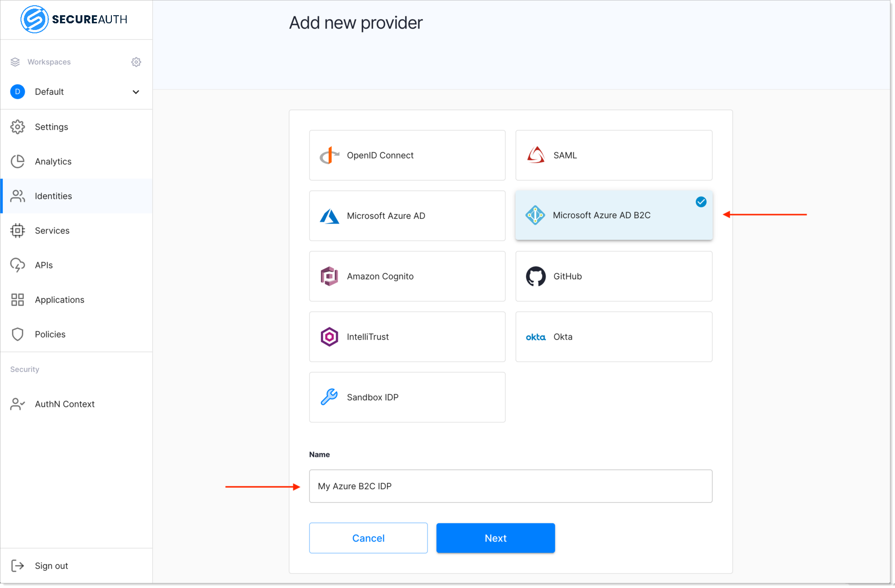The height and width of the screenshot is (588, 895).
Task: Navigate to Services
Action: tap(76, 231)
